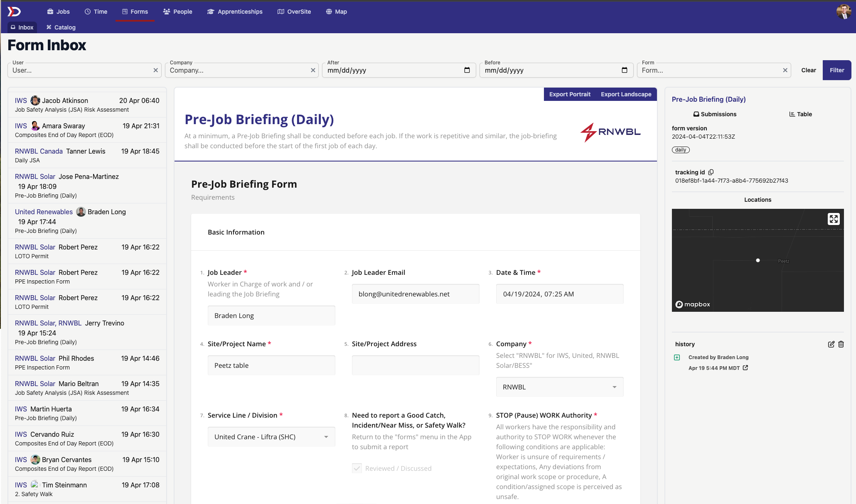Open the After date calendar picker
Viewport: 856px width, 504px height.
coord(467,70)
